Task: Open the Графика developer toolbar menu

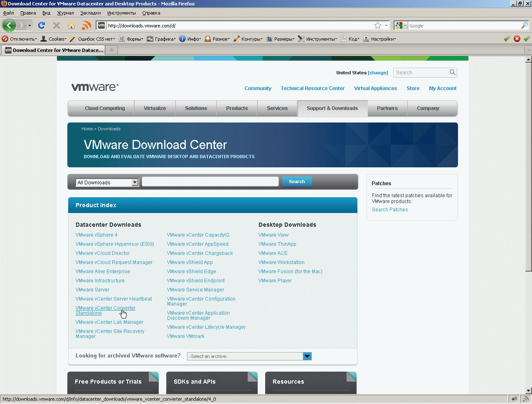Action: point(161,39)
